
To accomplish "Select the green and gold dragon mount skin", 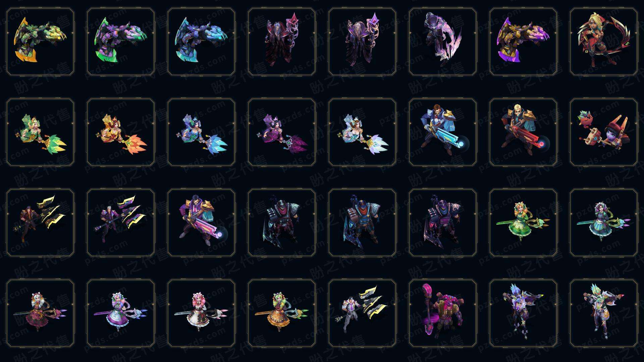I will pos(40,42).
